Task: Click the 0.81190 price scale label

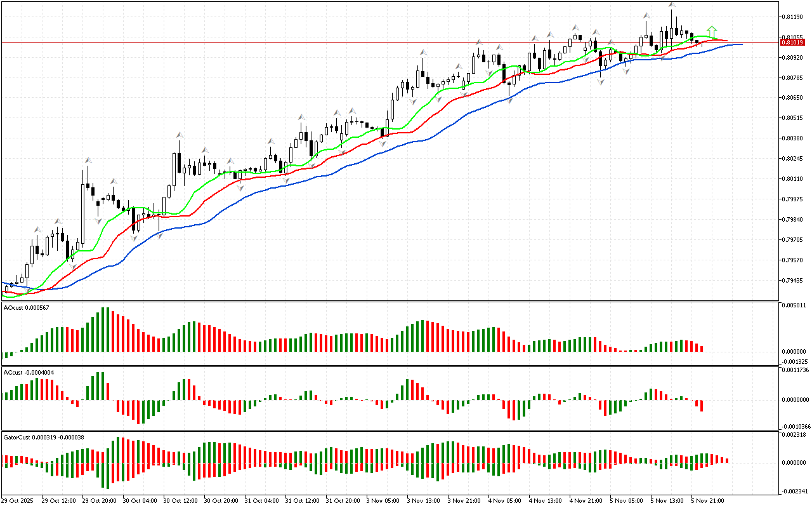Action: pos(790,17)
